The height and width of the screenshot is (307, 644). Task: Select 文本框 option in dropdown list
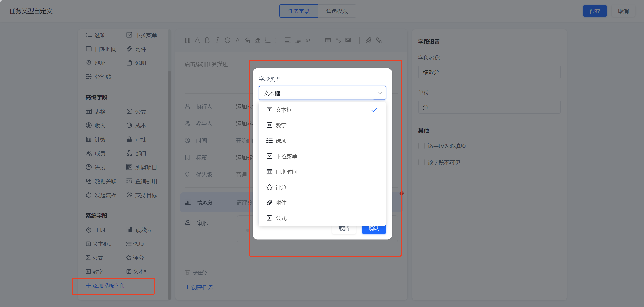[322, 110]
